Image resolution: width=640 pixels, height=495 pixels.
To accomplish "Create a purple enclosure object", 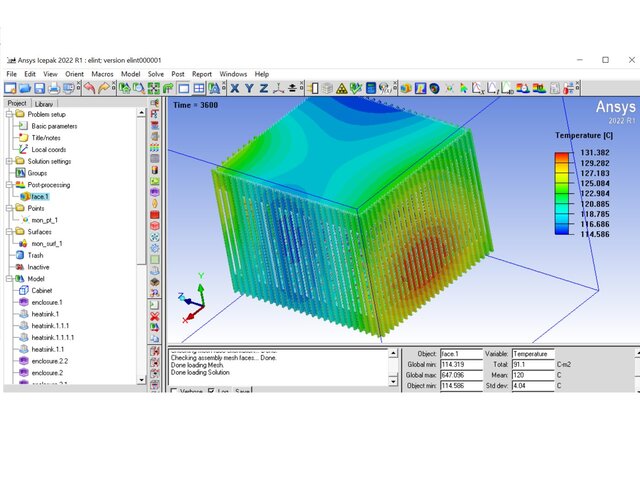I will 155,192.
